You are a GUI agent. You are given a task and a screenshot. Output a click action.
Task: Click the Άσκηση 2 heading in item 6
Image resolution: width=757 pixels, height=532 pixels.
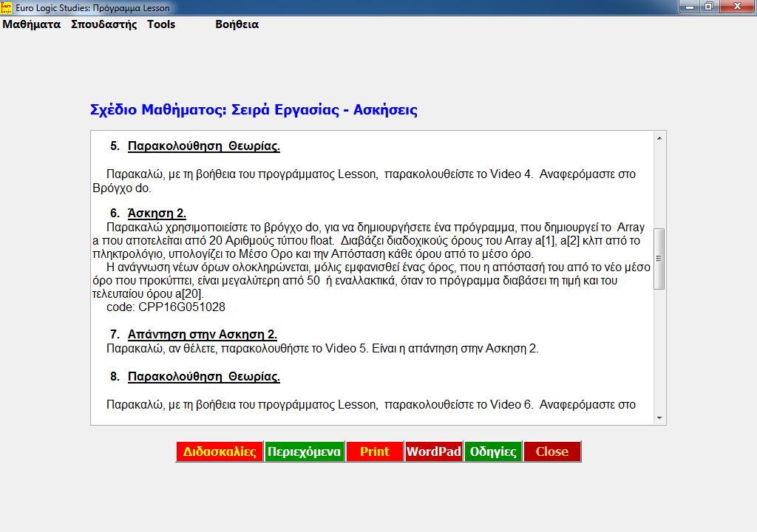[157, 214]
